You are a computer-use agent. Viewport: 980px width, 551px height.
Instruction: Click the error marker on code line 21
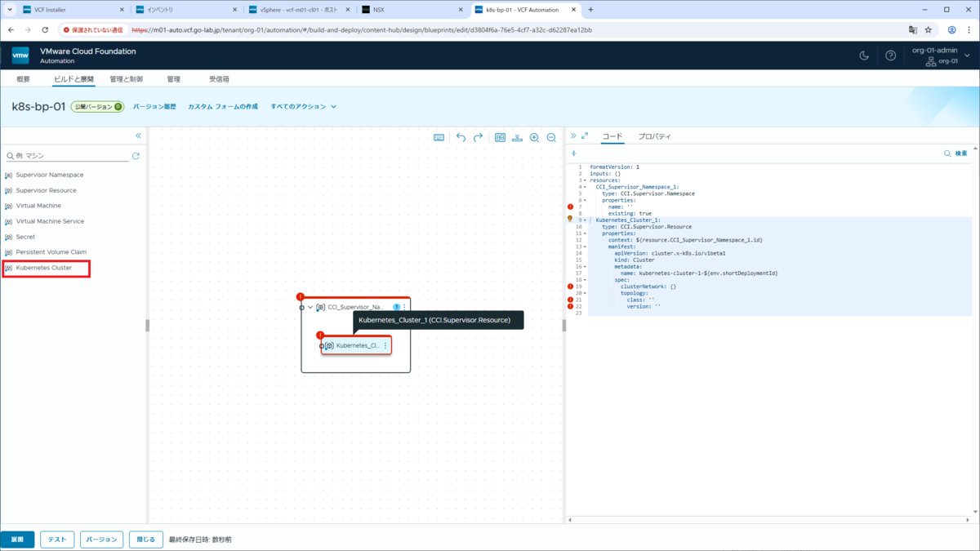[570, 300]
